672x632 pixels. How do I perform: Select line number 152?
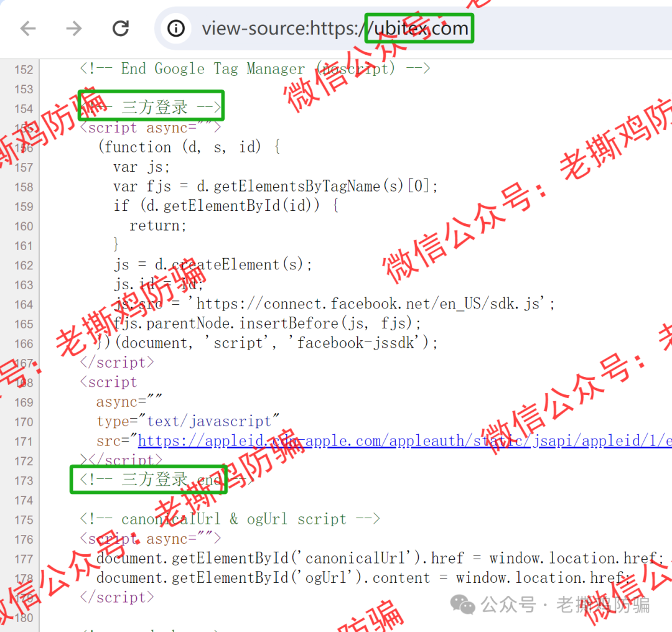click(24, 70)
